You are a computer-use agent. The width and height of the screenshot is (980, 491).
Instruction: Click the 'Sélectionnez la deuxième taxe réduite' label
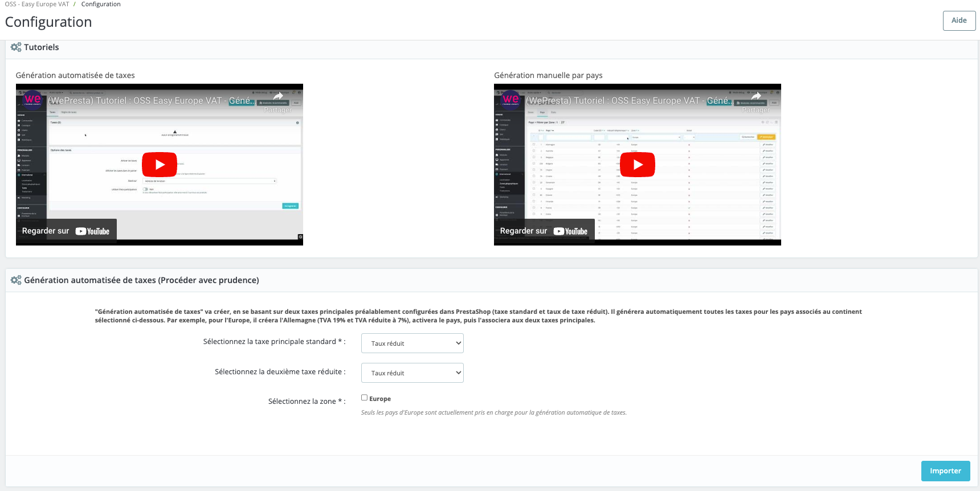[280, 372]
